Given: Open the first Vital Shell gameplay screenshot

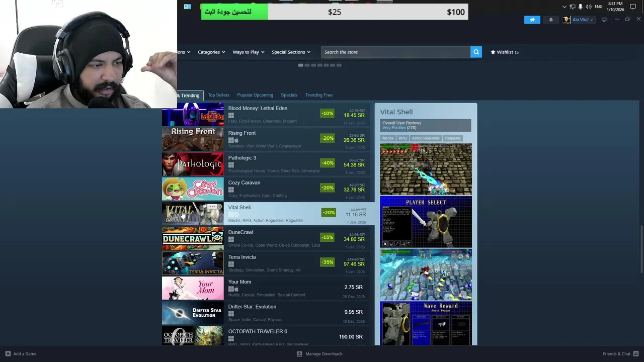Looking at the screenshot, I should pyautogui.click(x=426, y=169).
